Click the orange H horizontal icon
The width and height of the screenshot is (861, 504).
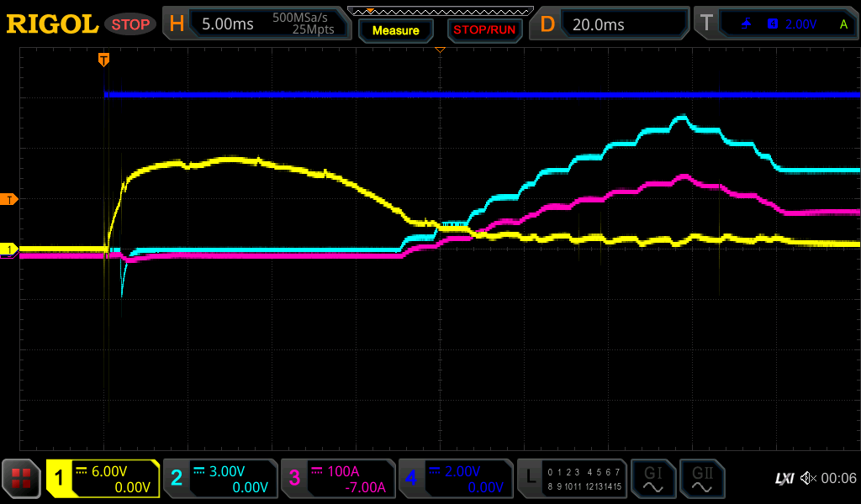tap(177, 24)
